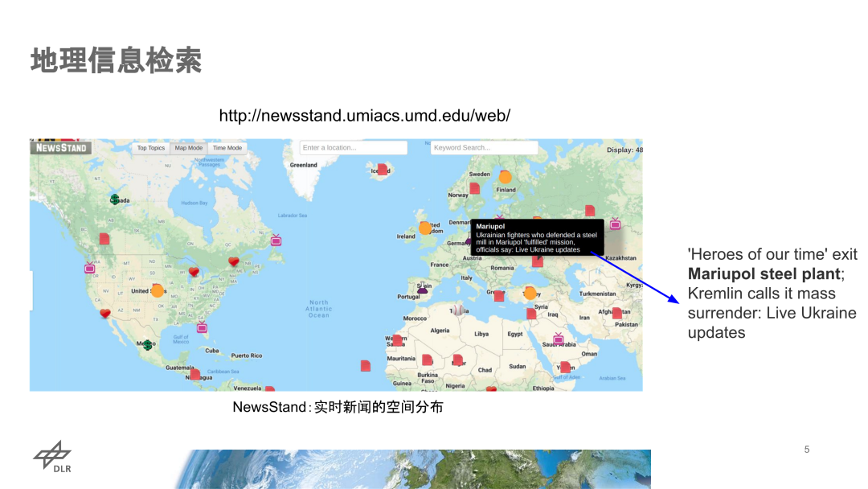Screen dimensions: 868x489
Task: Switch to Time Mode
Action: click(227, 148)
